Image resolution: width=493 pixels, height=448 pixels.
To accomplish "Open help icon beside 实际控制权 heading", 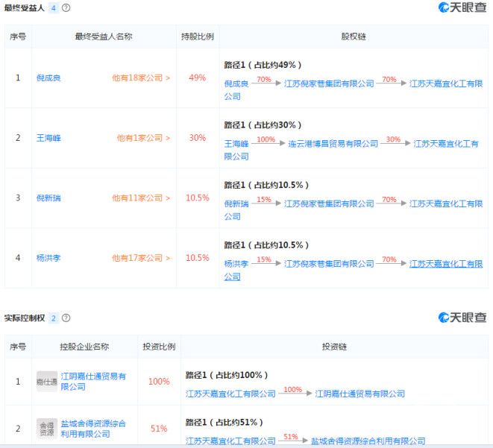I will pyautogui.click(x=66, y=318).
